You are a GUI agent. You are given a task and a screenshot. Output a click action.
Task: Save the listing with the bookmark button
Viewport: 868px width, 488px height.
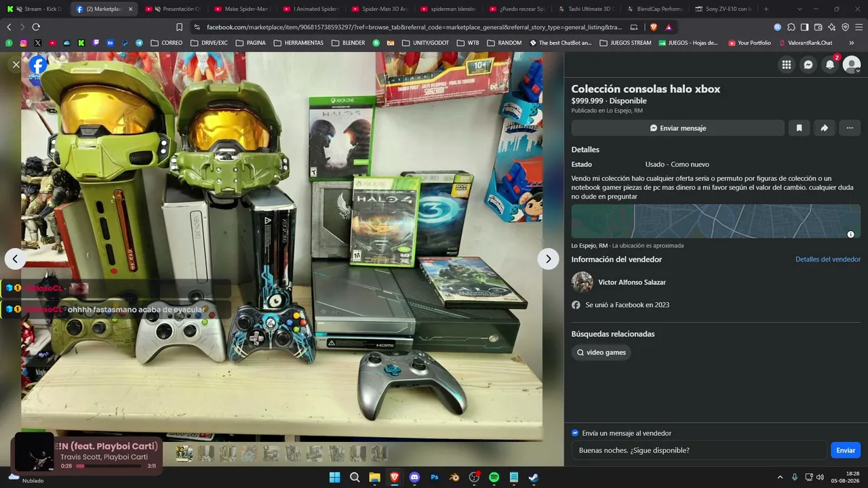[x=799, y=128]
